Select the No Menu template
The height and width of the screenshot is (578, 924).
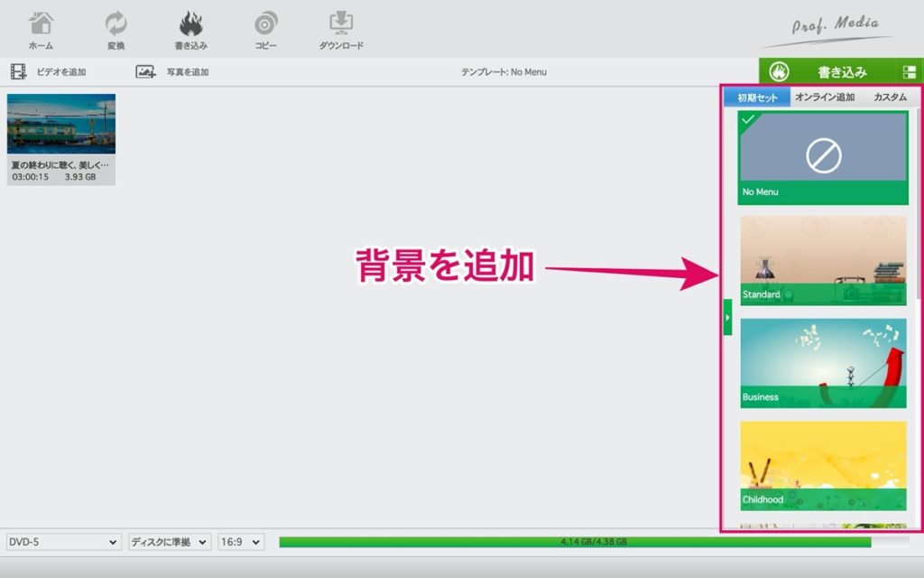(823, 158)
